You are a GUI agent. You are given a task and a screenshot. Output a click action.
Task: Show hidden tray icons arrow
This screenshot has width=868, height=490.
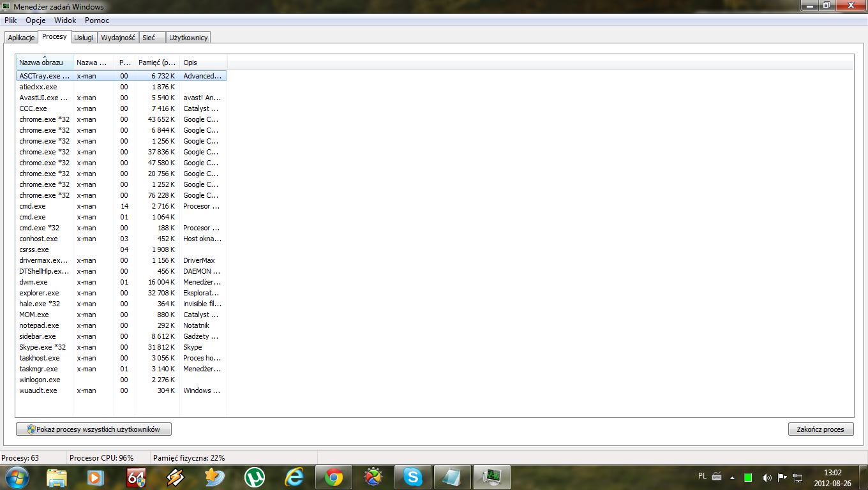[x=733, y=477]
